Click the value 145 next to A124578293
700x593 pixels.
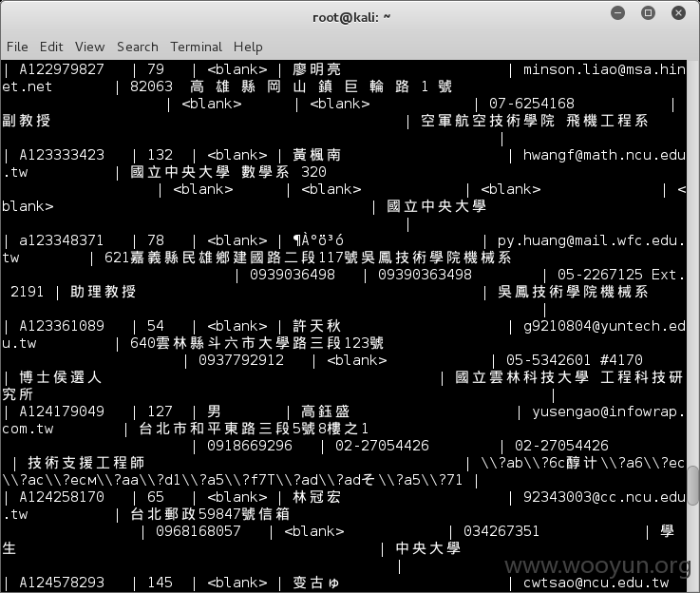160,583
